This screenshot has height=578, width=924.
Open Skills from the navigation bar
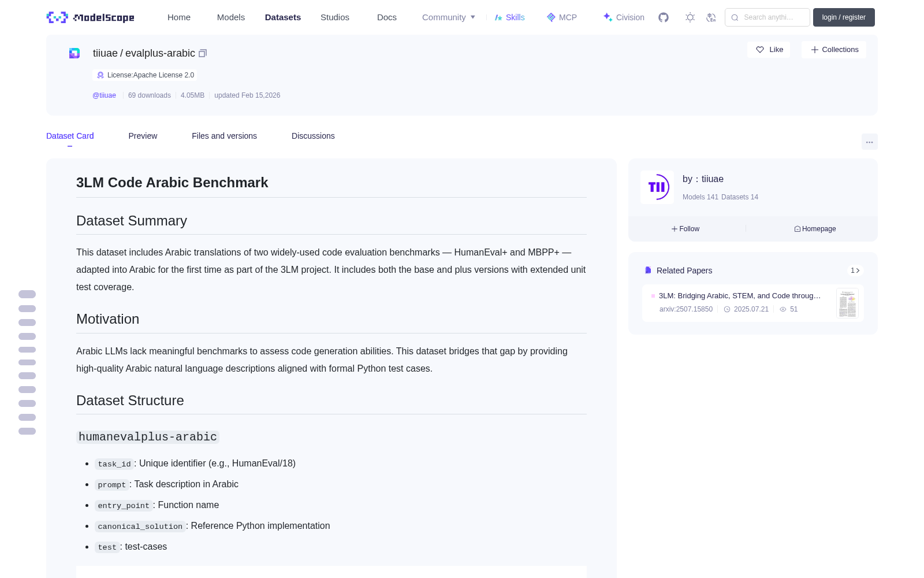(x=510, y=17)
